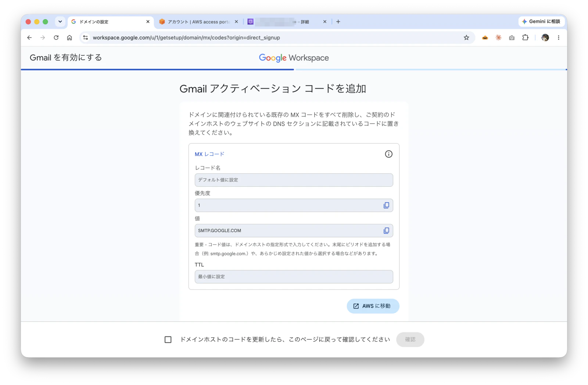Open the camera screenshot extension
The image size is (588, 385).
click(x=512, y=38)
